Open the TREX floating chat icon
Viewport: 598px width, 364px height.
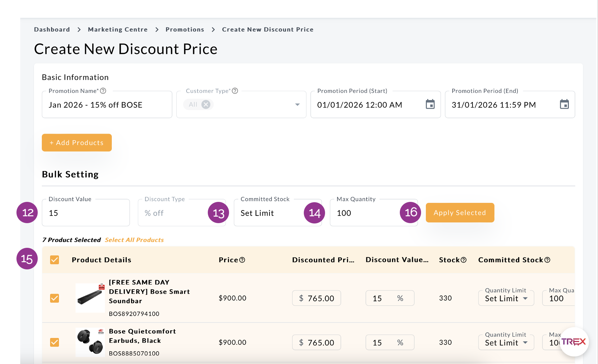point(574,342)
